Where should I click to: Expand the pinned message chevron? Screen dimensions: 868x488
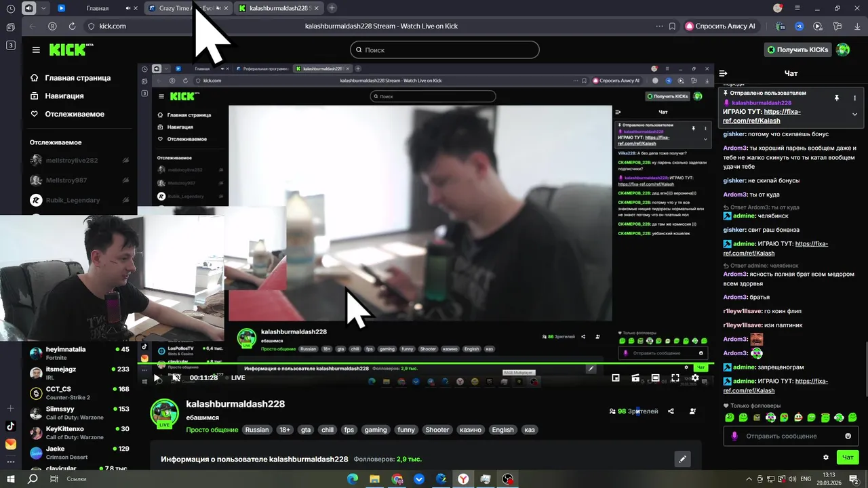(854, 115)
